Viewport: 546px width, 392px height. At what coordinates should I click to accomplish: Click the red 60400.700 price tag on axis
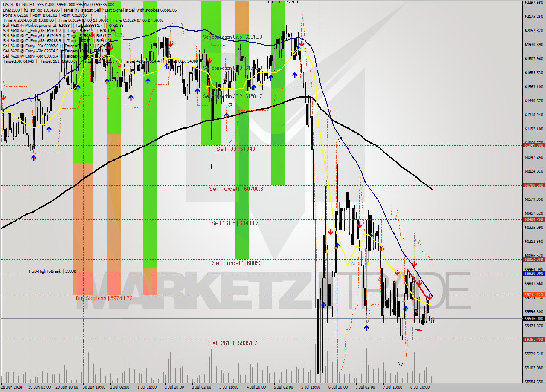pyautogui.click(x=534, y=219)
